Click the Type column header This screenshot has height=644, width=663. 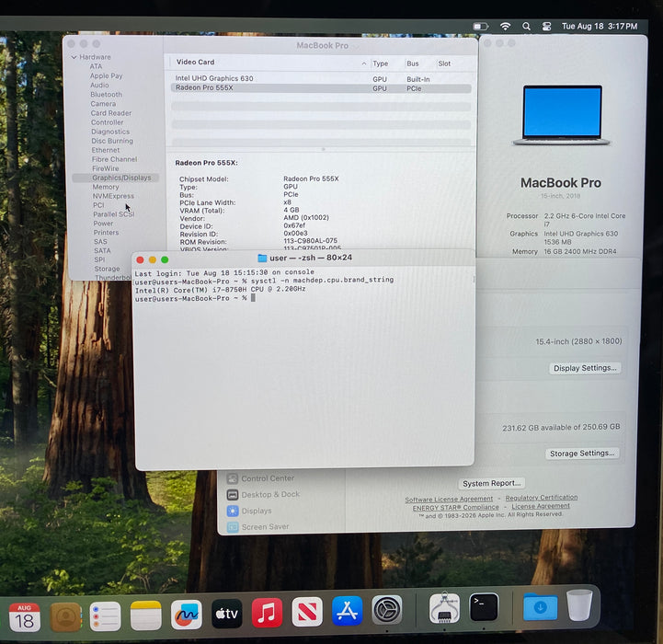380,63
